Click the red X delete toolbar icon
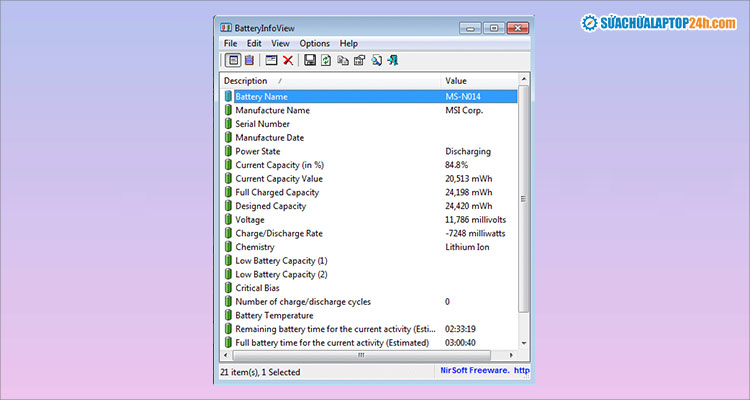Viewport: 750px width, 400px height. (x=288, y=61)
